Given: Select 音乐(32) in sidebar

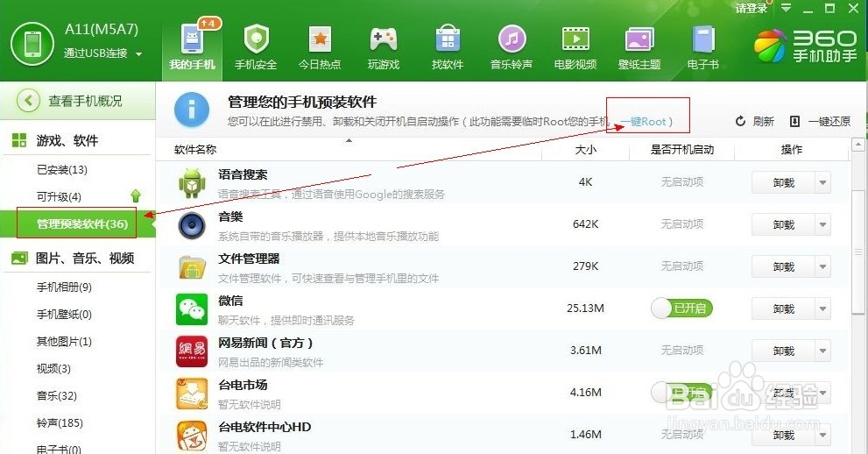Looking at the screenshot, I should pos(56,395).
